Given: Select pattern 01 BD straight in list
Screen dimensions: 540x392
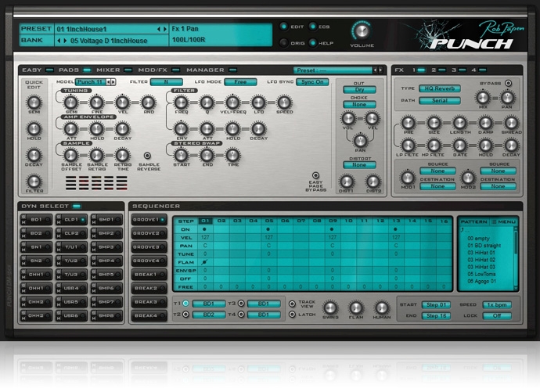Looking at the screenshot, I should (x=486, y=245).
